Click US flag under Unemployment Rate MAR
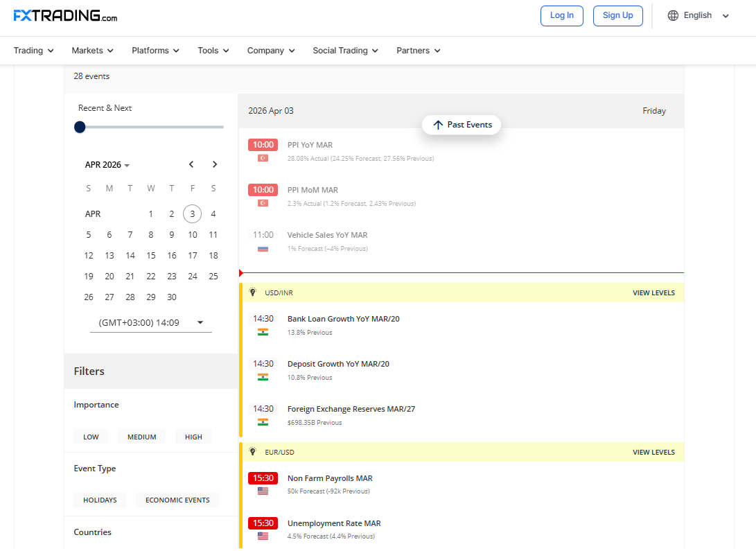 tap(263, 536)
